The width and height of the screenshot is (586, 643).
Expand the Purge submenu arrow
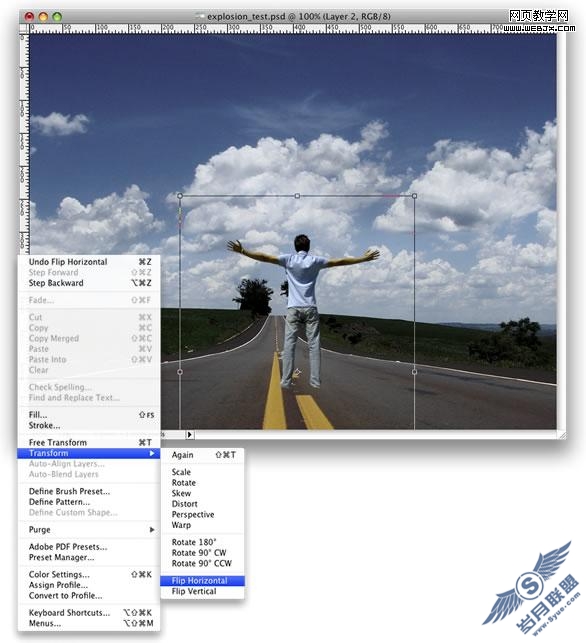152,529
